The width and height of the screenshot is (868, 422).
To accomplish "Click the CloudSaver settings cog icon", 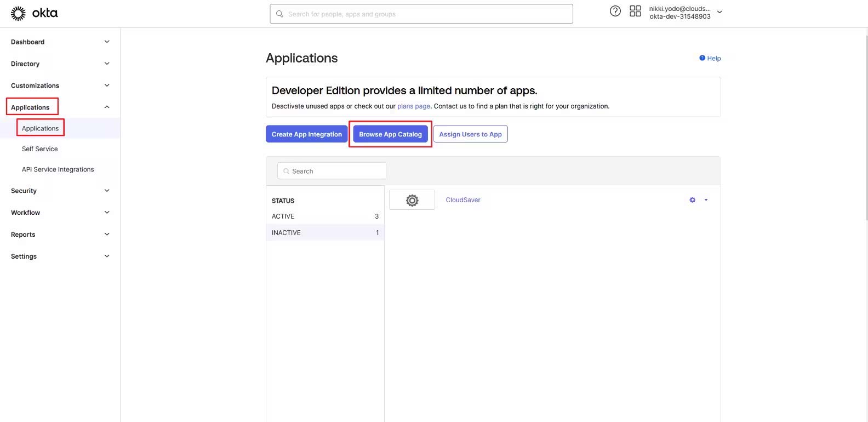I will (x=692, y=200).
